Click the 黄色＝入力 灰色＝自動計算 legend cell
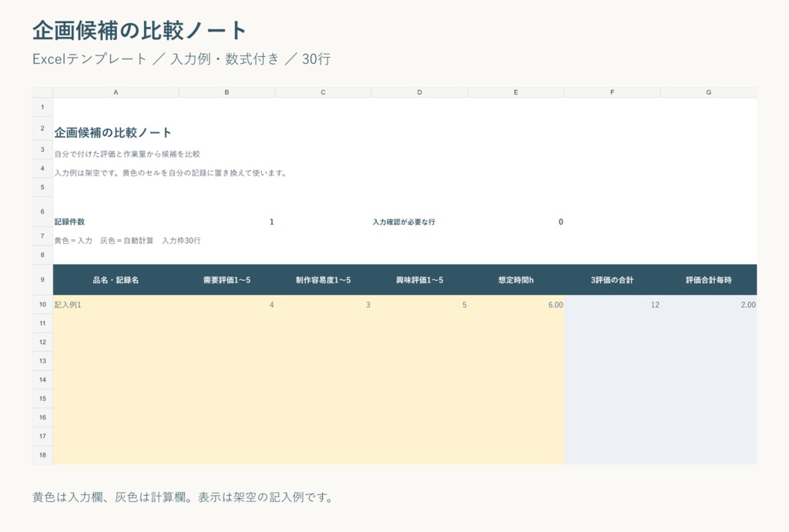This screenshot has height=532, width=789. 127,241
